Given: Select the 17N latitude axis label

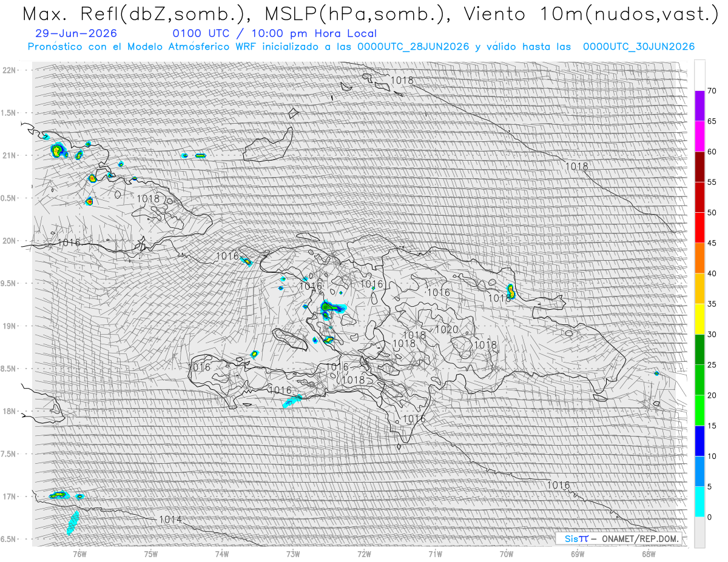Looking at the screenshot, I should [x=9, y=497].
